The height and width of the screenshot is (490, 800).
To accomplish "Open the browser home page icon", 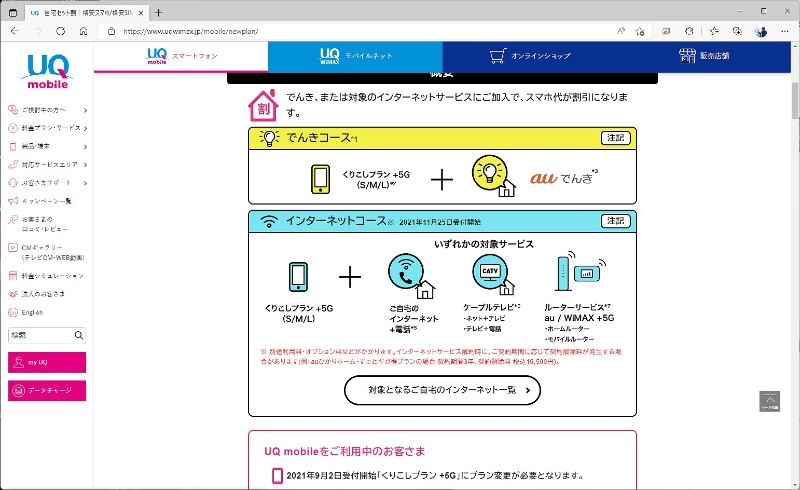I will (x=83, y=31).
